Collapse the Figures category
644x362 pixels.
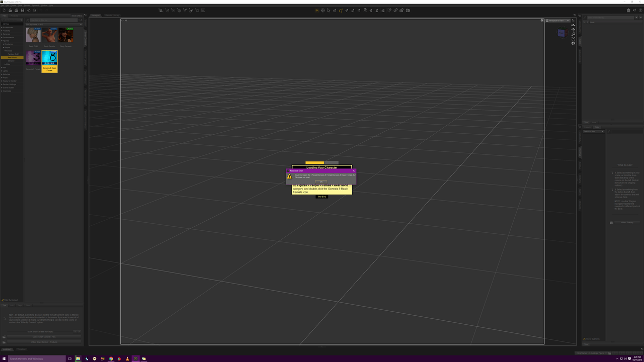pyautogui.click(x=2, y=41)
